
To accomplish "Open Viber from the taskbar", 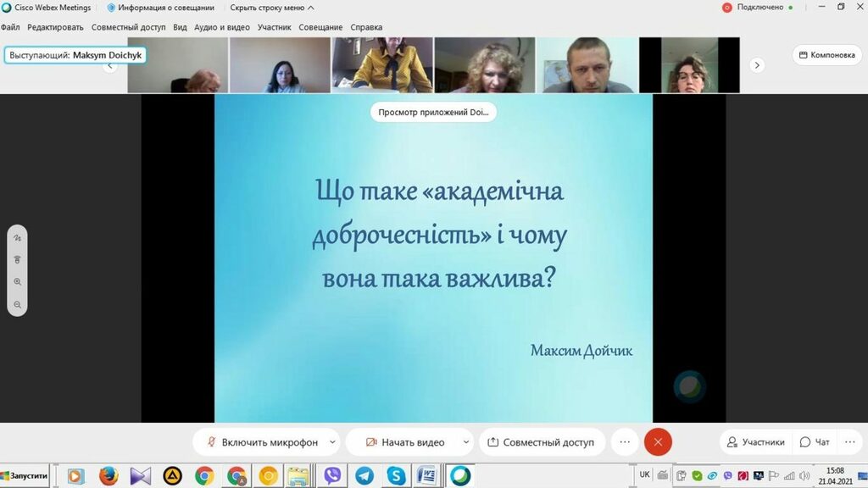I will tap(332, 476).
